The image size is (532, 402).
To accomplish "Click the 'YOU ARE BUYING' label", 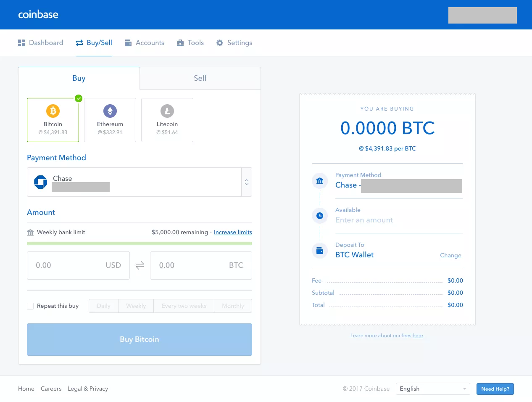I will tap(387, 108).
